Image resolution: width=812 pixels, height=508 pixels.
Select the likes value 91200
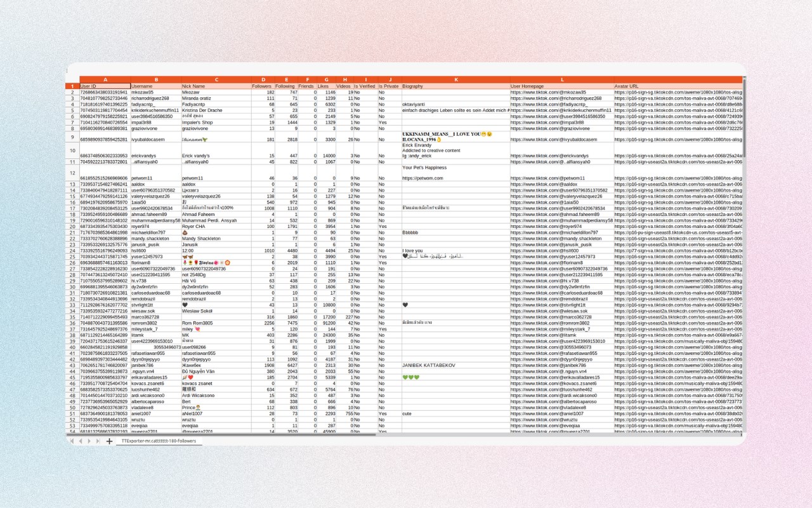pyautogui.click(x=326, y=323)
